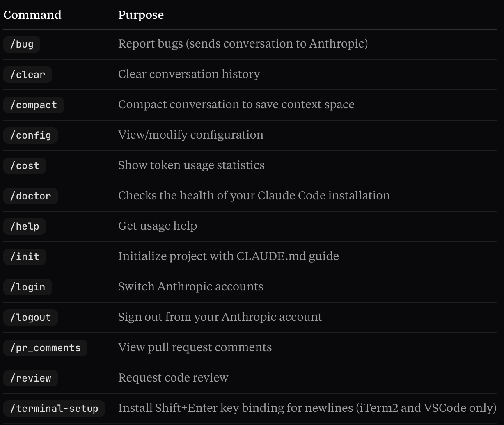Click the /login command tag

27,287
